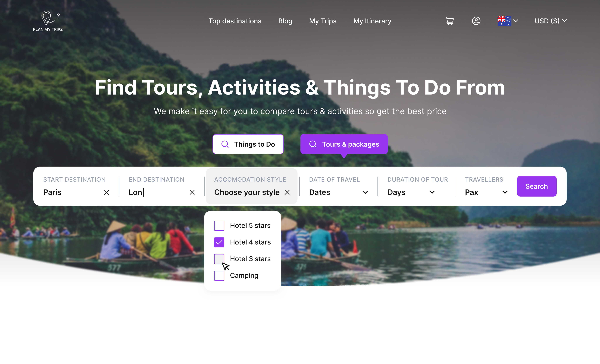This screenshot has height=364, width=600.
Task: Clear the Paris start destination
Action: pos(107,192)
